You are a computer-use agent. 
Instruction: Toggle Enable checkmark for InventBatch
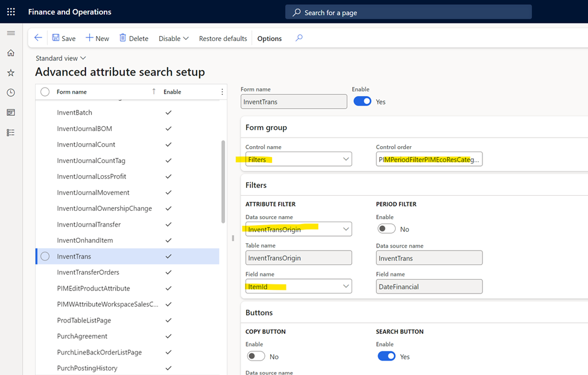click(168, 112)
